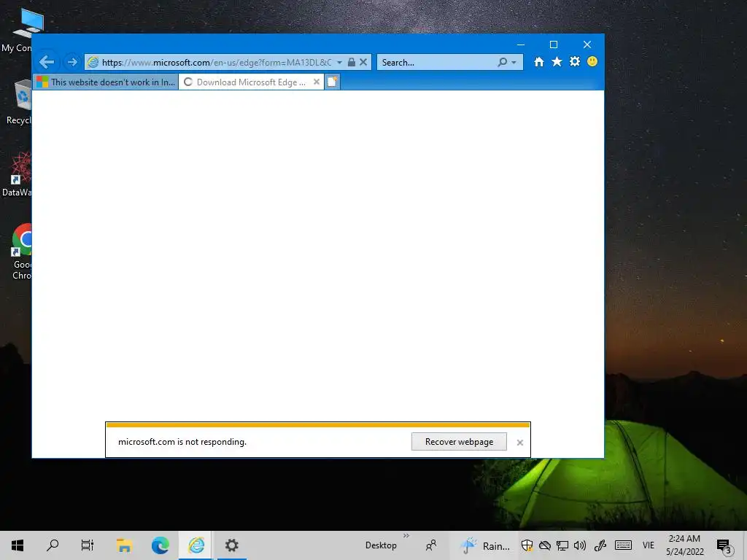Expand the Desktop toolbar chevron

[x=406, y=536]
